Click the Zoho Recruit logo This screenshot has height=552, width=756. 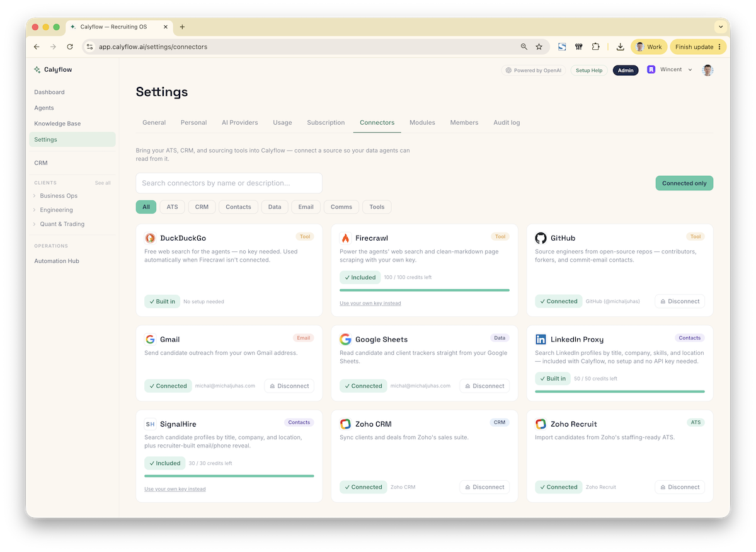pos(541,424)
